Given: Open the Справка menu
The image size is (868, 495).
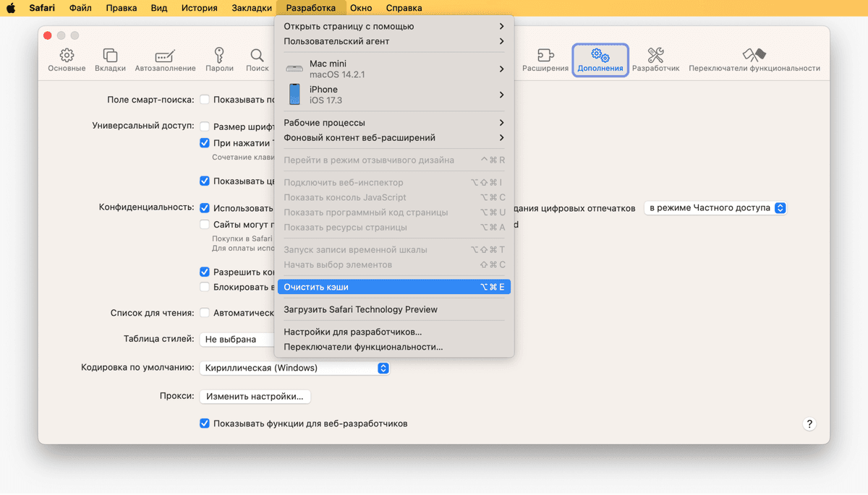Looking at the screenshot, I should 404,8.
